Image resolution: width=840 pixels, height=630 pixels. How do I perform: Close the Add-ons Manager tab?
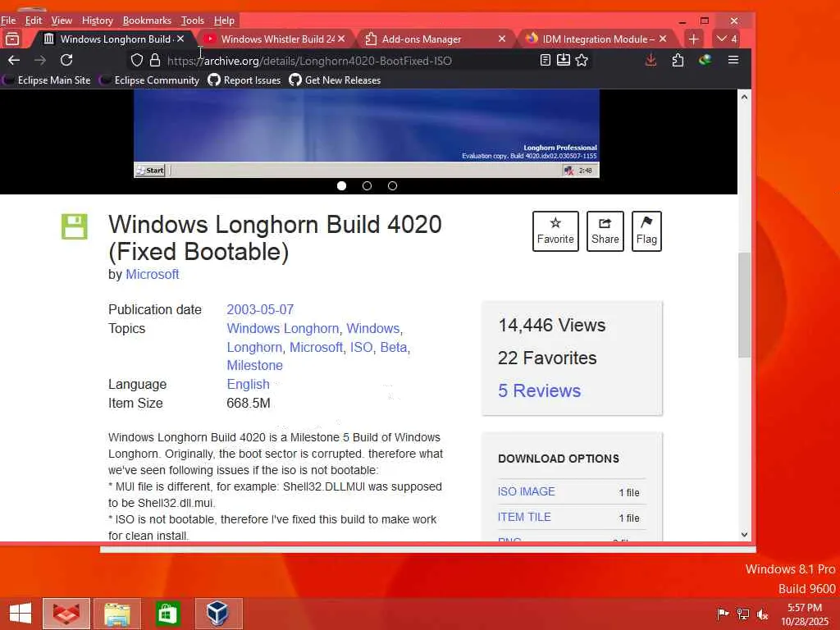coord(502,39)
